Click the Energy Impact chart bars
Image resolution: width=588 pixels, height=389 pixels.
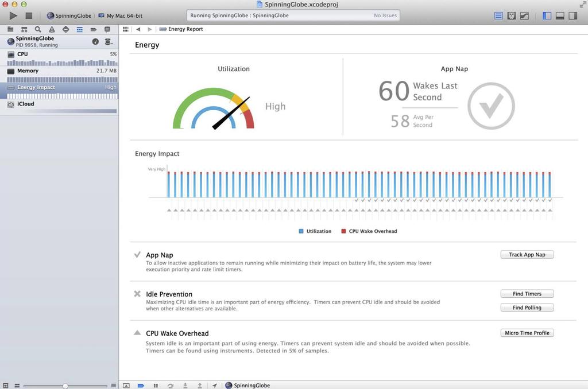[x=359, y=184]
